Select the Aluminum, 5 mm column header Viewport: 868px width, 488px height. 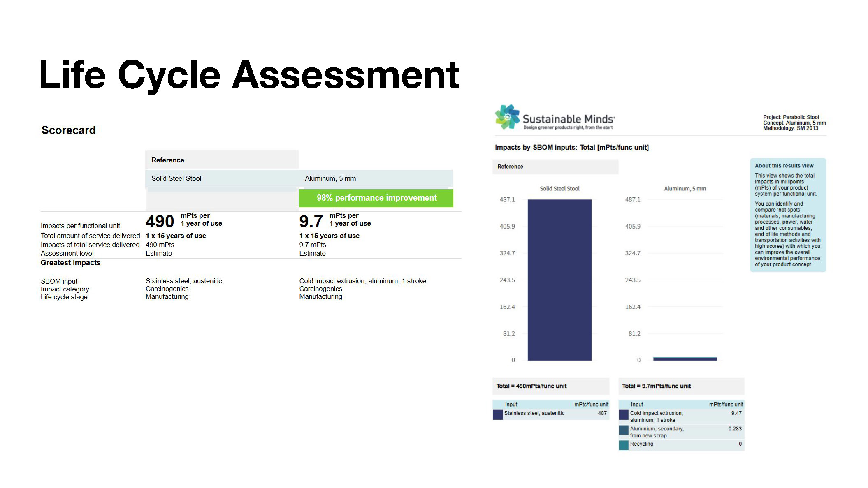click(330, 178)
